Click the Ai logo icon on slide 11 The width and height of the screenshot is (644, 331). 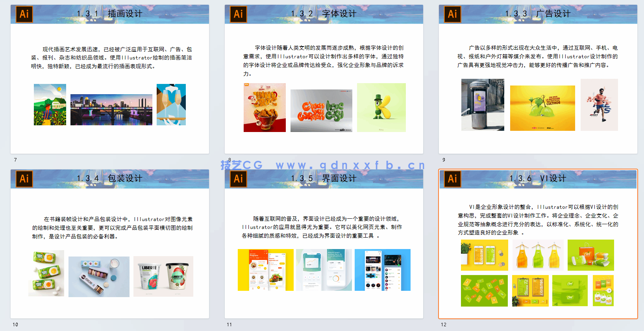point(238,179)
